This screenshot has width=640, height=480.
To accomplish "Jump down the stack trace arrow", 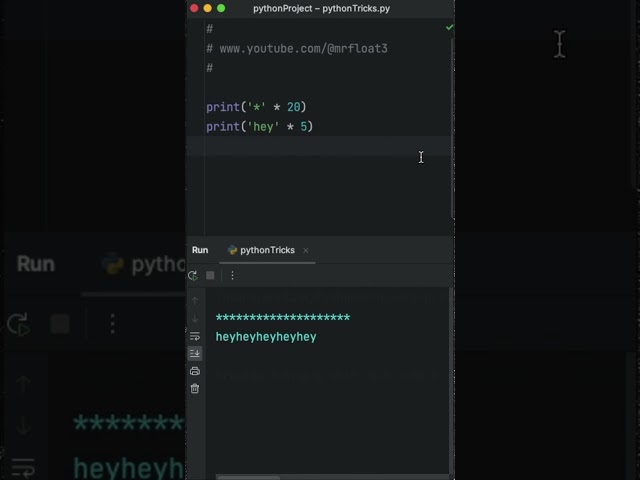I will click(195, 318).
